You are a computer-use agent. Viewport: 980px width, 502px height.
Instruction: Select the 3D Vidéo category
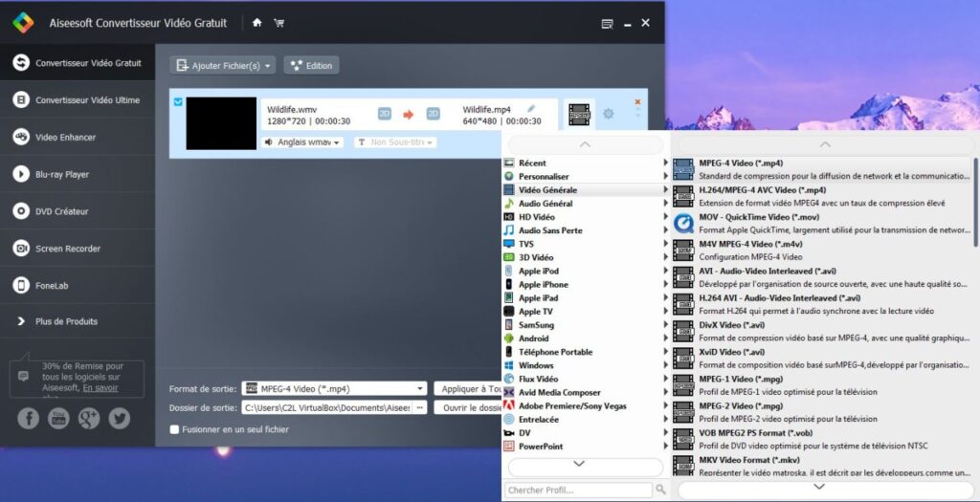(586, 257)
